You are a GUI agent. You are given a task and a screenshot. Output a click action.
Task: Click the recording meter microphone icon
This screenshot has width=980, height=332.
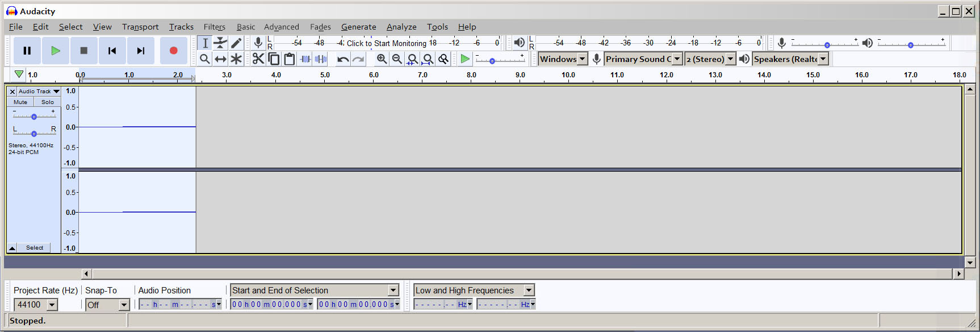coord(258,43)
